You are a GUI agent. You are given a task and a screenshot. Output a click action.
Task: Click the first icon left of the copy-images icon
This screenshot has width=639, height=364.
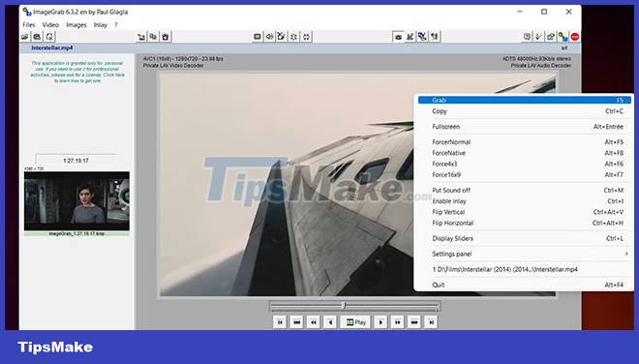[x=141, y=37]
